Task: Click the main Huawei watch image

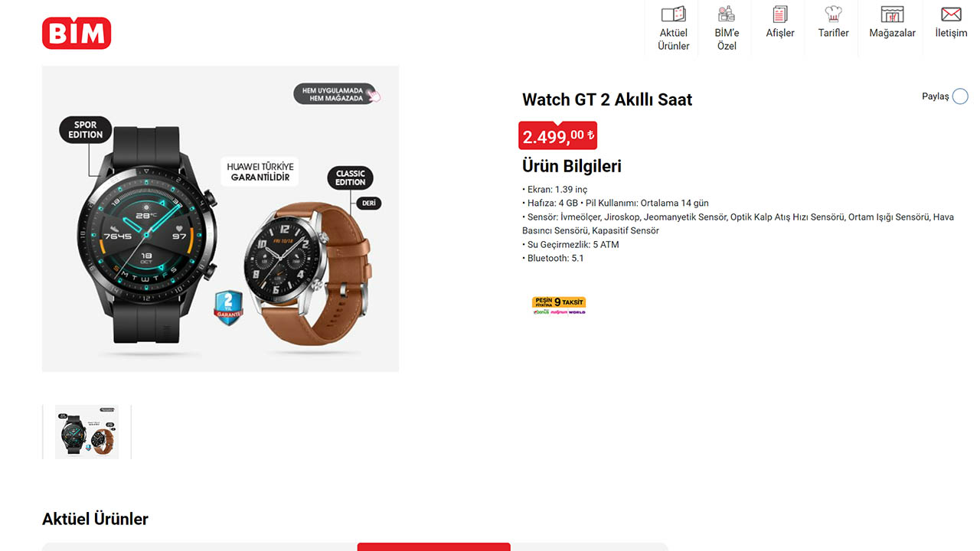Action: click(x=220, y=219)
